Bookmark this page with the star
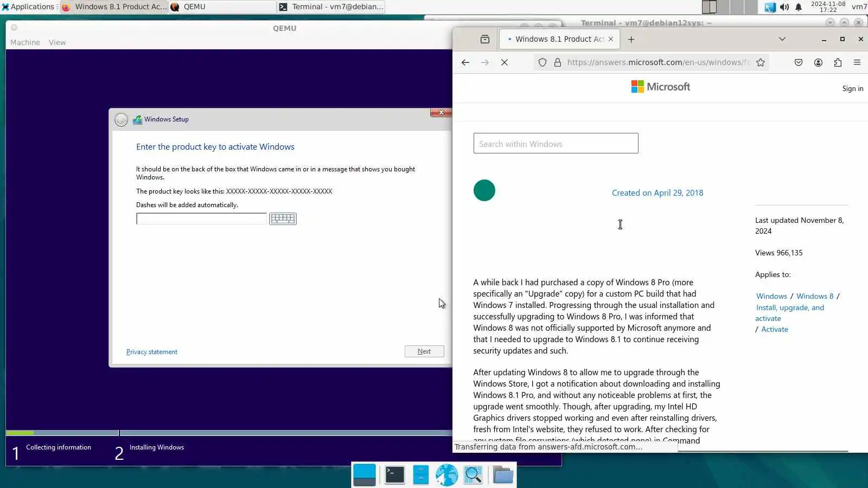 (x=761, y=62)
